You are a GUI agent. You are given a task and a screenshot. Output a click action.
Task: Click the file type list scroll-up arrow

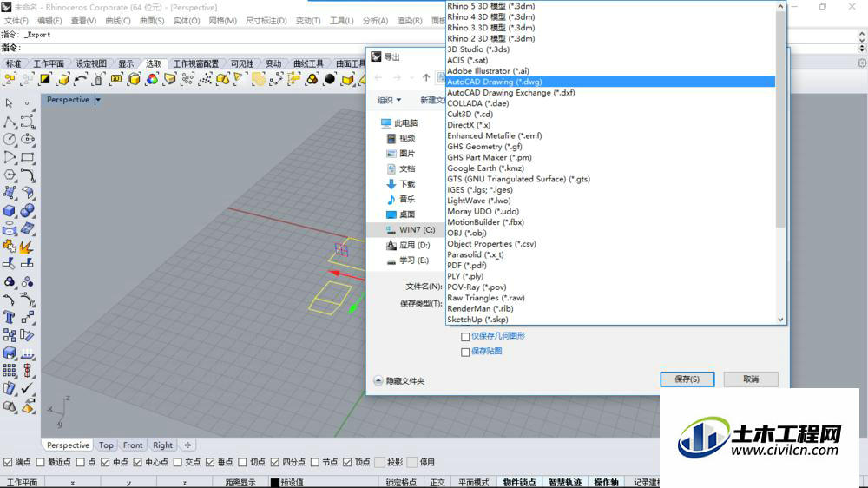point(780,6)
